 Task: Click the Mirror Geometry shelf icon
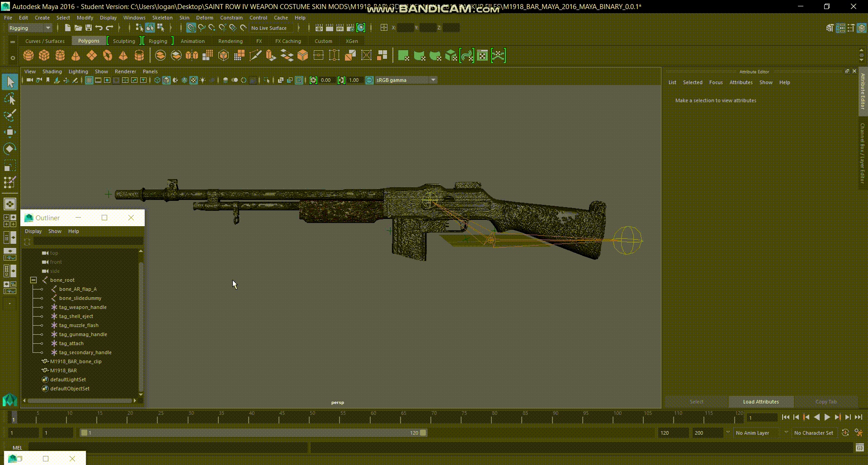[x=192, y=56]
